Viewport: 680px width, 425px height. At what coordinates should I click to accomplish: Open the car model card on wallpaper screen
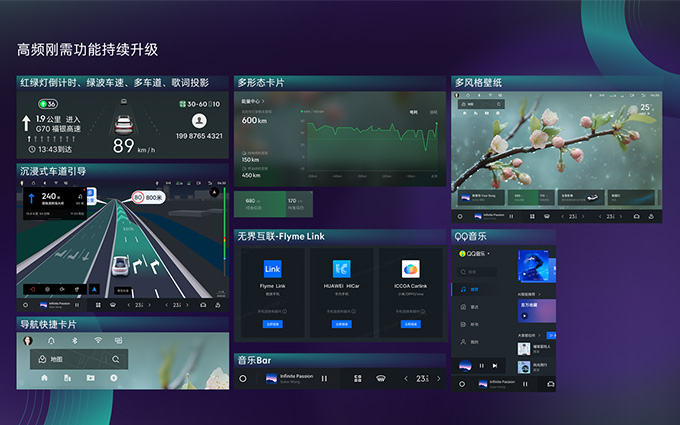point(581,197)
